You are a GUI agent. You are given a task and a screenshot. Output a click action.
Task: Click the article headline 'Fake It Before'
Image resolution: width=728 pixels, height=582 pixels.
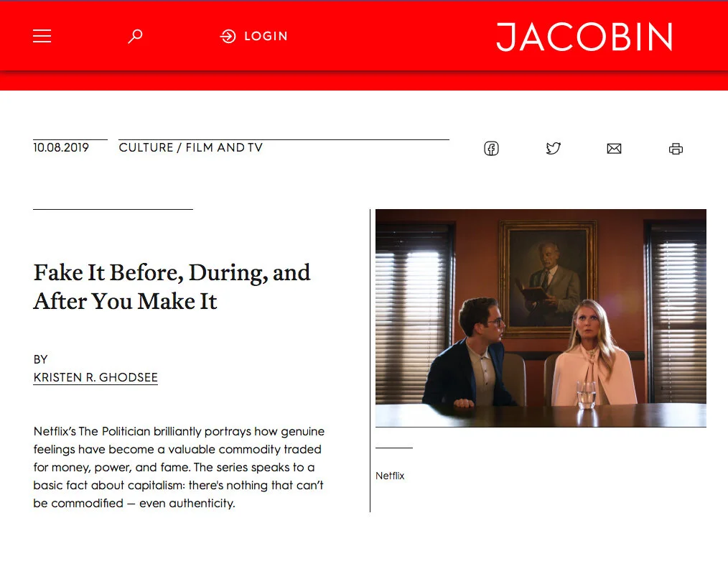point(172,287)
